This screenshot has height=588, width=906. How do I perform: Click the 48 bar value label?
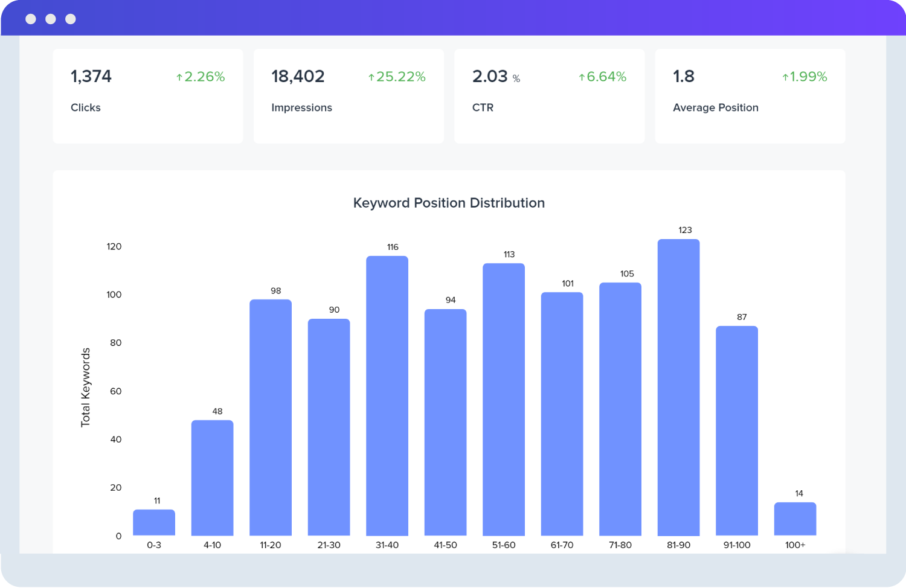[217, 411]
